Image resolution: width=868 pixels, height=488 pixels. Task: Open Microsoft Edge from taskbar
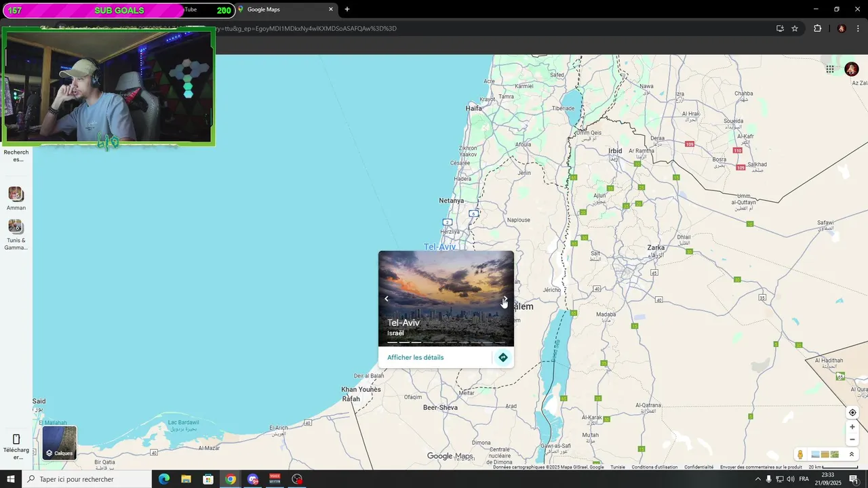coord(163,479)
